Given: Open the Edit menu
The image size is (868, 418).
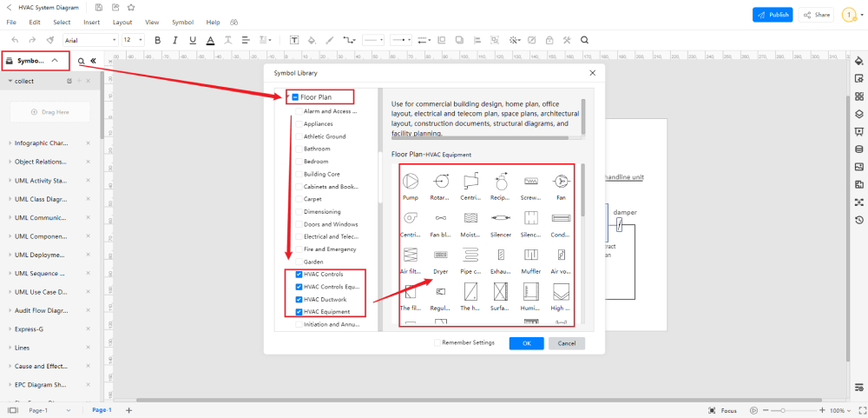Looking at the screenshot, I should click(x=35, y=23).
